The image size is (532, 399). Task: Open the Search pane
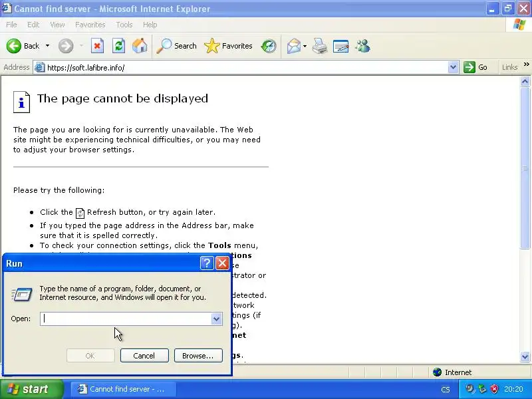176,46
